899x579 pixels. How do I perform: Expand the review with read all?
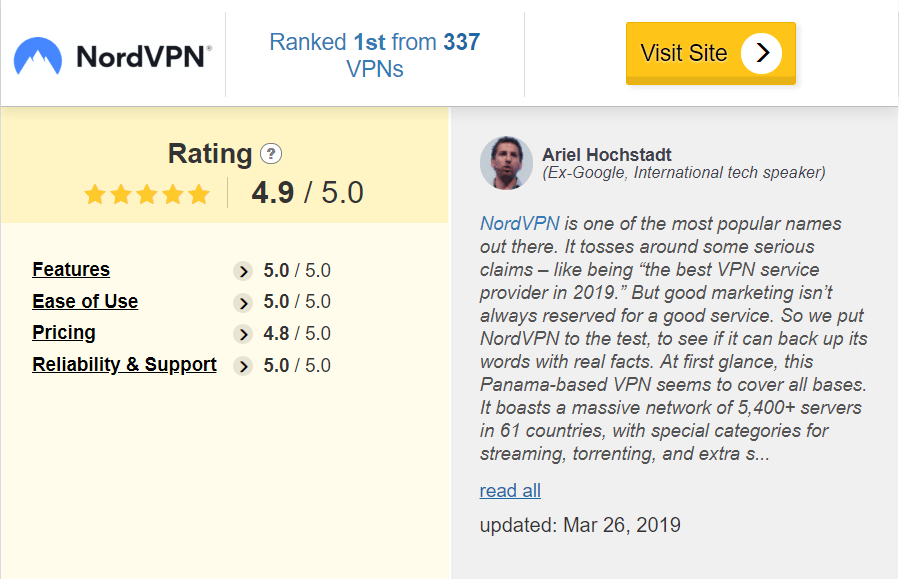click(x=510, y=491)
